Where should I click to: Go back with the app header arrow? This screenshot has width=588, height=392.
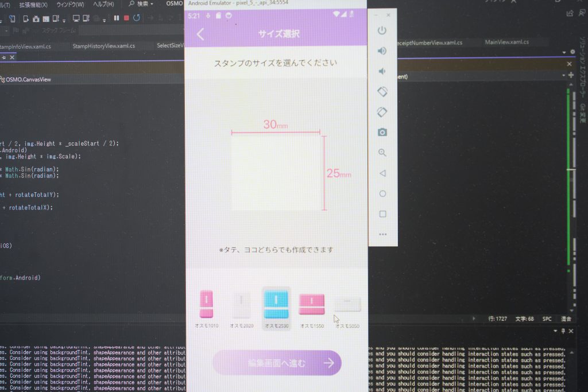(200, 34)
